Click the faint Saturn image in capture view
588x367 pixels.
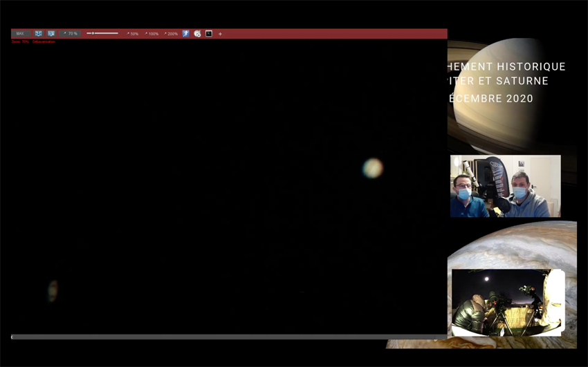[53, 290]
